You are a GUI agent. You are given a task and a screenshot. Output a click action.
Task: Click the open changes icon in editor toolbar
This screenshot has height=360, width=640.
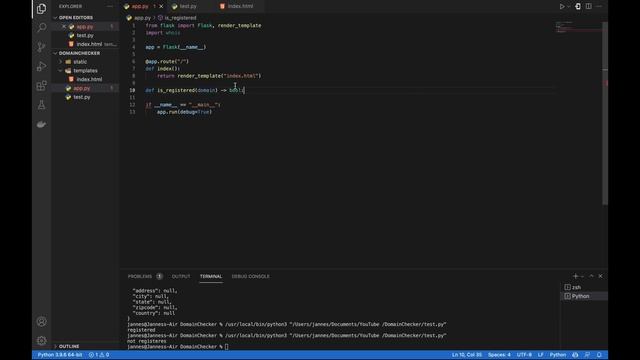pyautogui.click(x=578, y=7)
